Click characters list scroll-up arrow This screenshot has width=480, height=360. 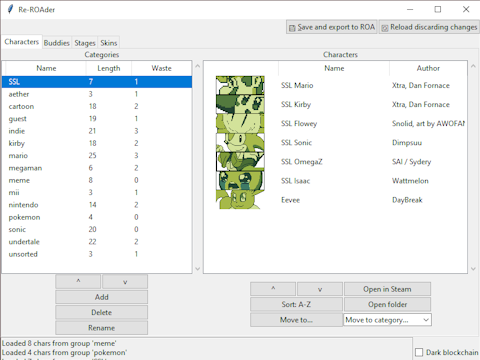click(x=473, y=66)
